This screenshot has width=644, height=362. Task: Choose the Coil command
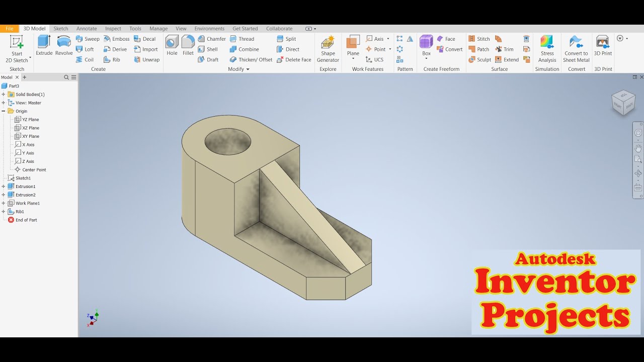(x=85, y=59)
